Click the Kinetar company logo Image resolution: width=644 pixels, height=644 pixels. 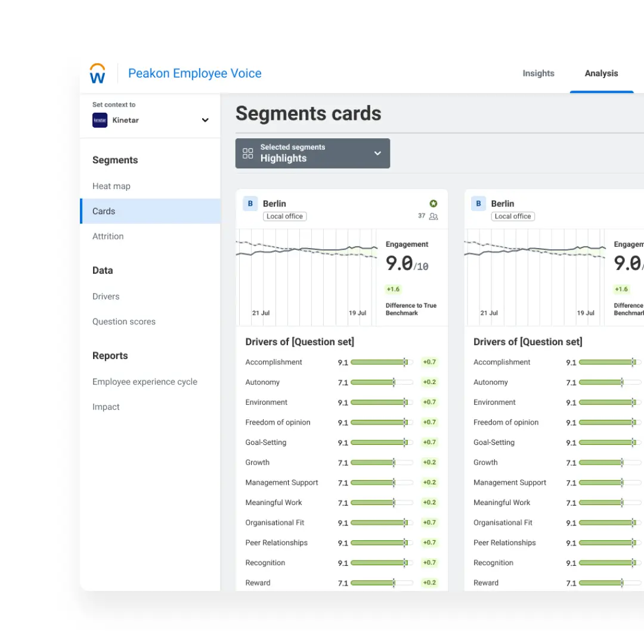pyautogui.click(x=100, y=120)
